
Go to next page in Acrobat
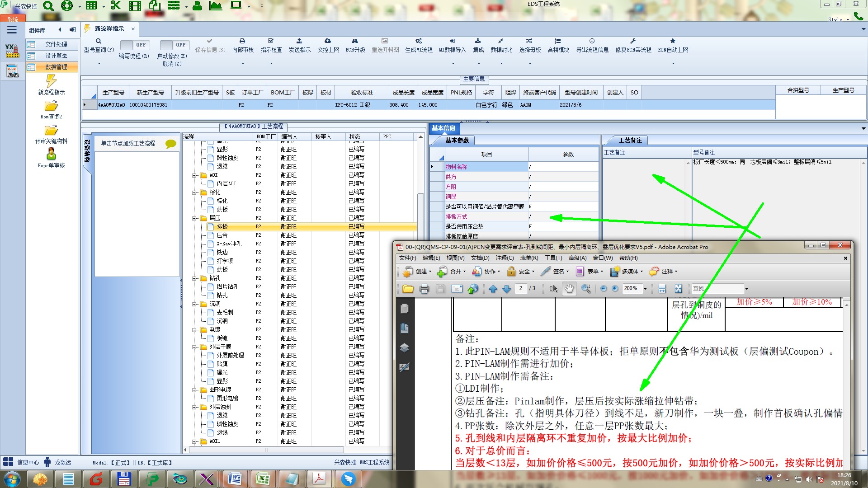tap(507, 289)
